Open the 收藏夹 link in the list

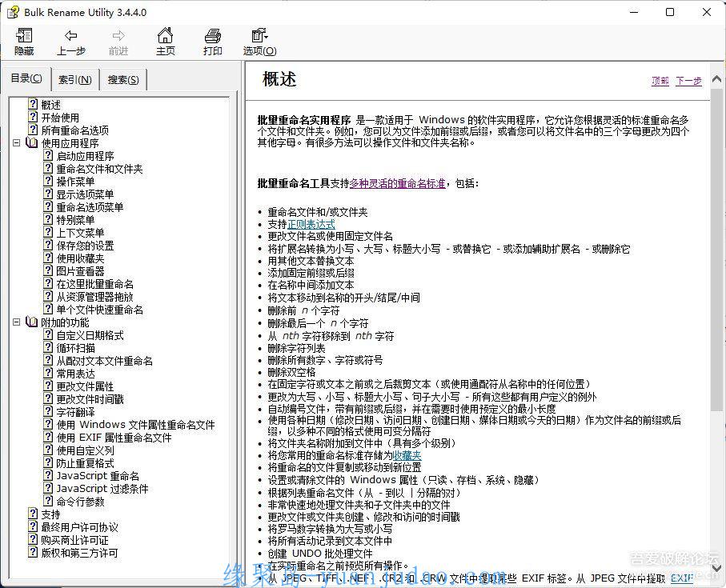pos(407,455)
